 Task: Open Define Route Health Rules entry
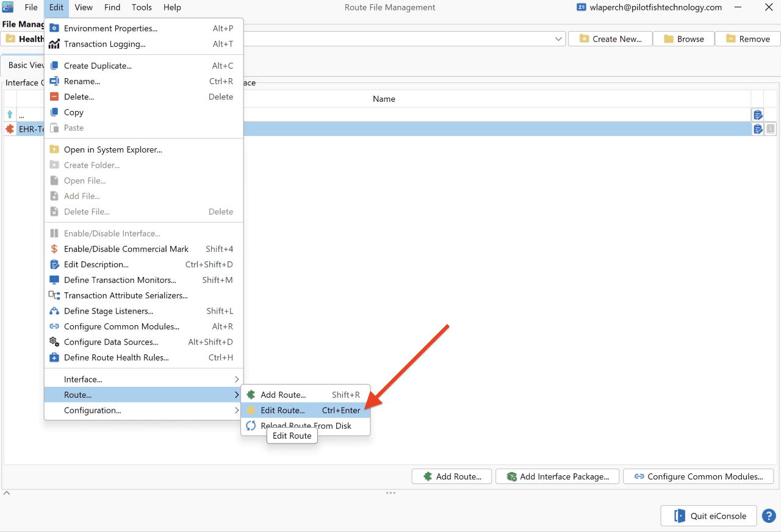tap(144, 358)
